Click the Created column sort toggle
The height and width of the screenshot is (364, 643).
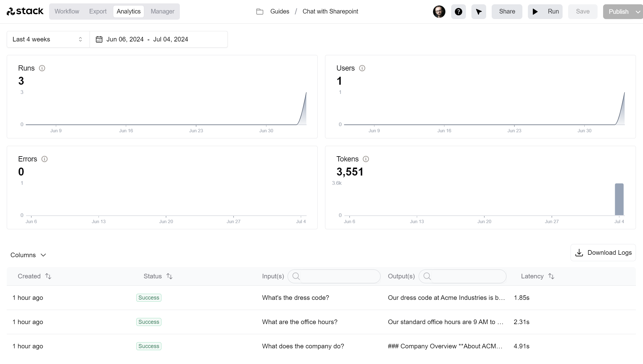click(48, 276)
